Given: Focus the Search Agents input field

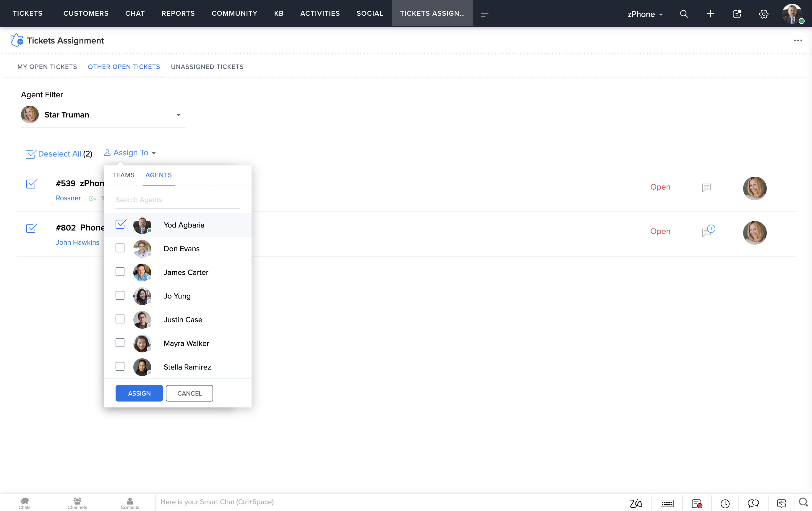Looking at the screenshot, I should pos(177,200).
